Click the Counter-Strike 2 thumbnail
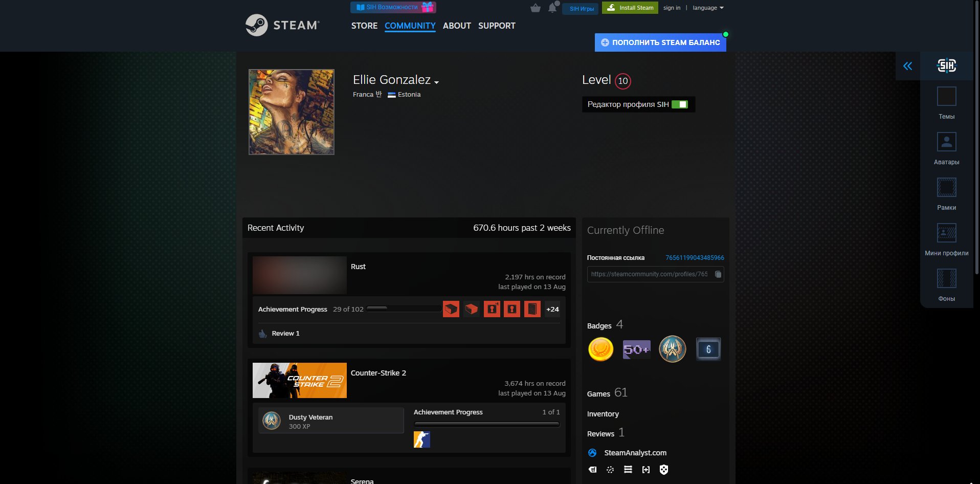980x484 pixels. click(300, 381)
